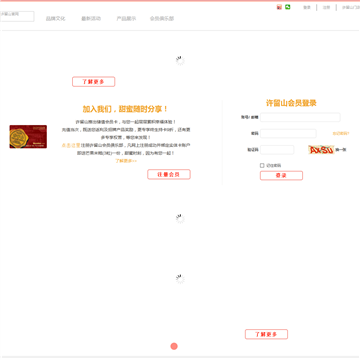The height and width of the screenshot is (360, 360).
Task: Click the red membership card image
Action: (28, 137)
